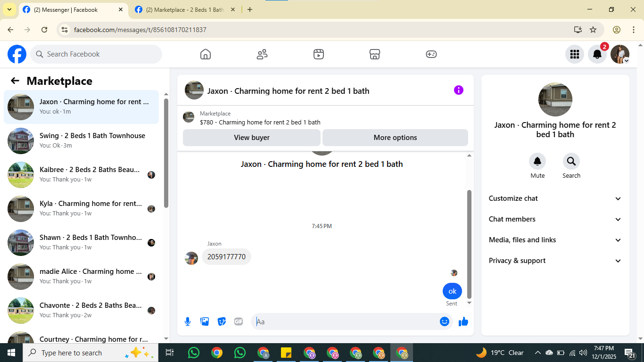
Task: Search in conversation magnifier icon
Action: click(571, 162)
